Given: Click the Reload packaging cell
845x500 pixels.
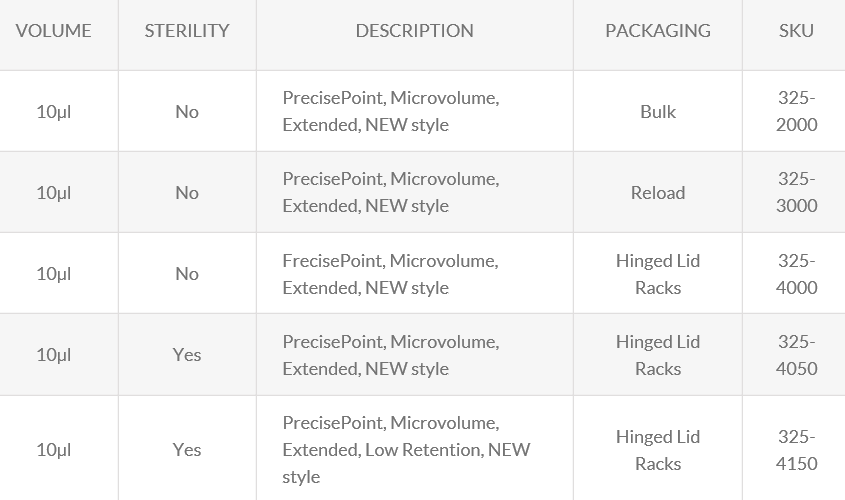Looking at the screenshot, I should click(658, 193).
